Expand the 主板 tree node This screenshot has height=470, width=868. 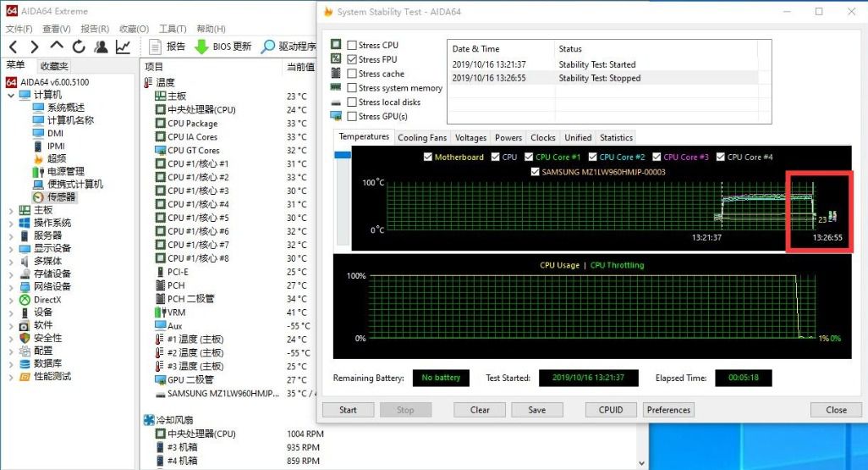point(11,211)
